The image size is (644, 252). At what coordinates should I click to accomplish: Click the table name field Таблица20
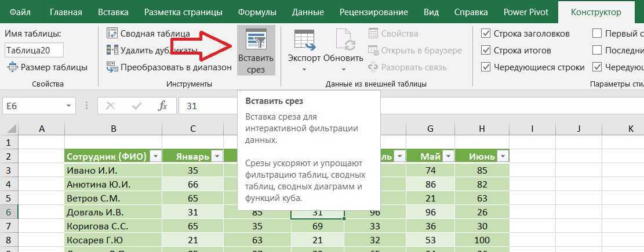click(34, 50)
